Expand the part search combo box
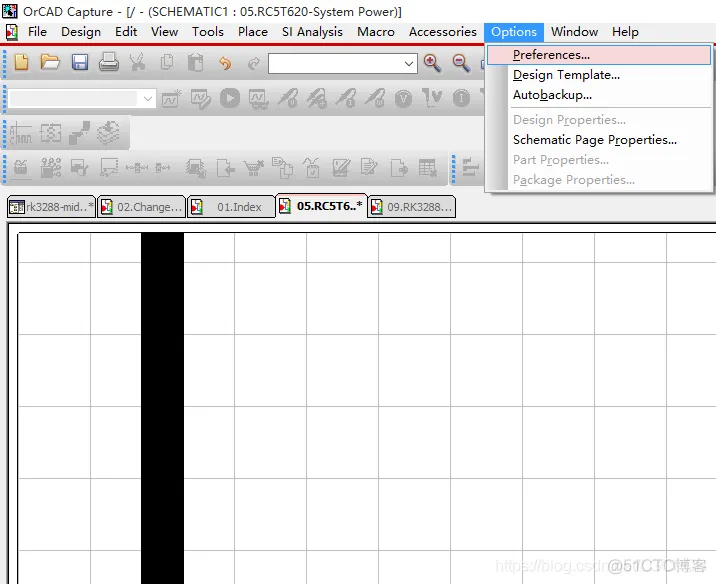The height and width of the screenshot is (584, 716). (409, 64)
